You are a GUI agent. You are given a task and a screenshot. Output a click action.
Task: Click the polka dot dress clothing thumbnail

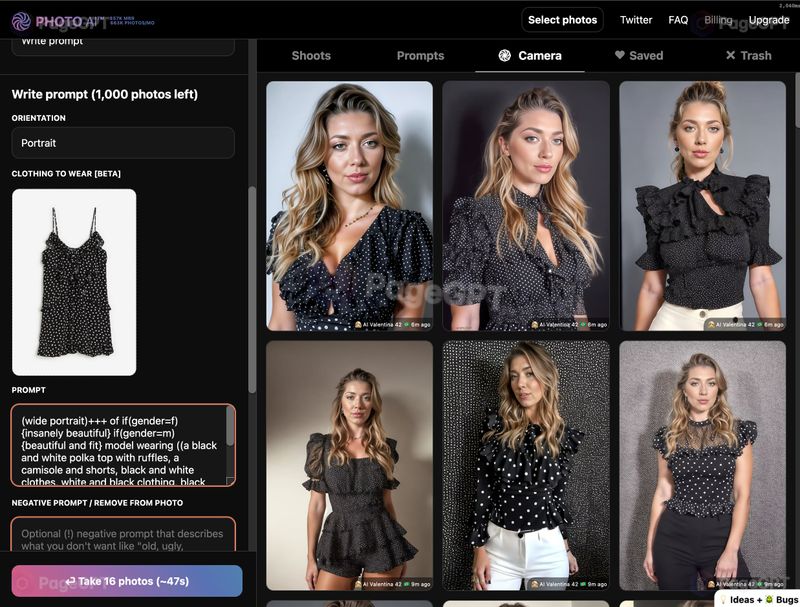[74, 282]
